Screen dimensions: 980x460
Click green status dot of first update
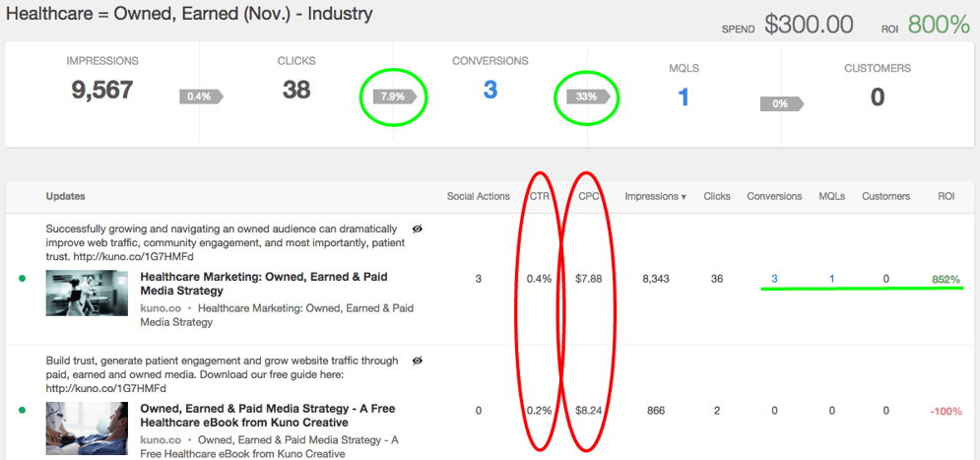coord(23,279)
